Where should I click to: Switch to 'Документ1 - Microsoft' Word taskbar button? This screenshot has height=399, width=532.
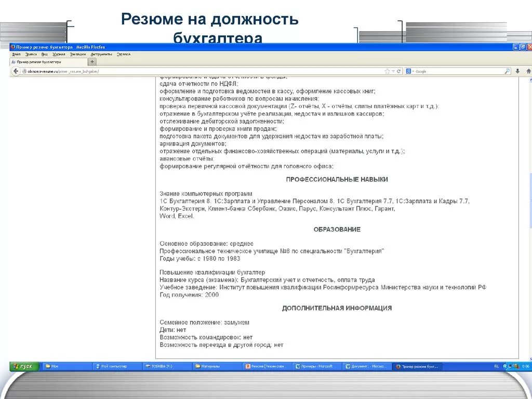(367, 366)
